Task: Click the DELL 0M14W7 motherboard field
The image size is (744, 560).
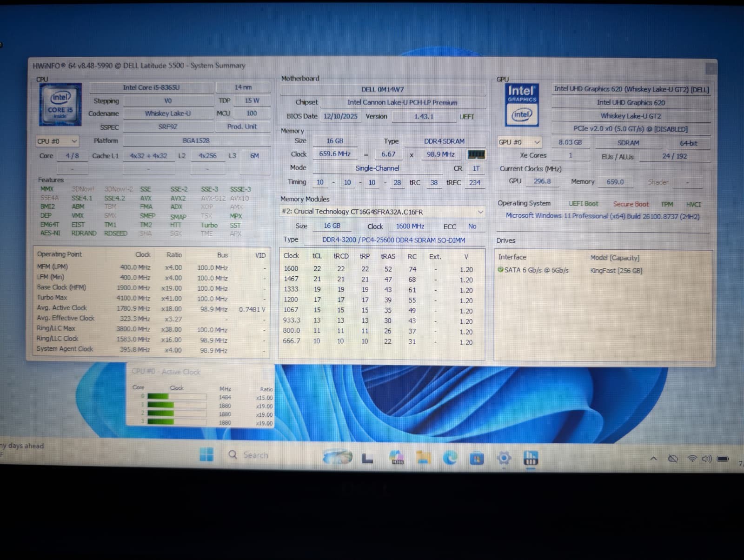Action: point(383,89)
